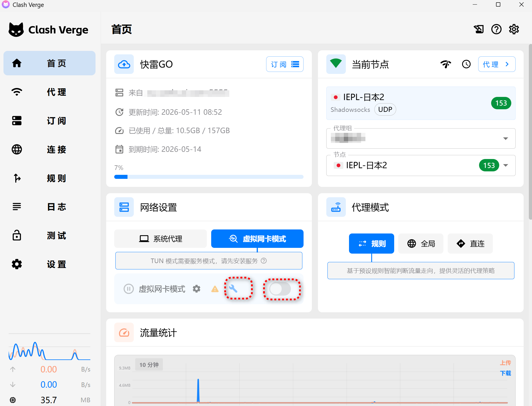Open the help question mark icon
The width and height of the screenshot is (532, 406).
click(x=496, y=29)
